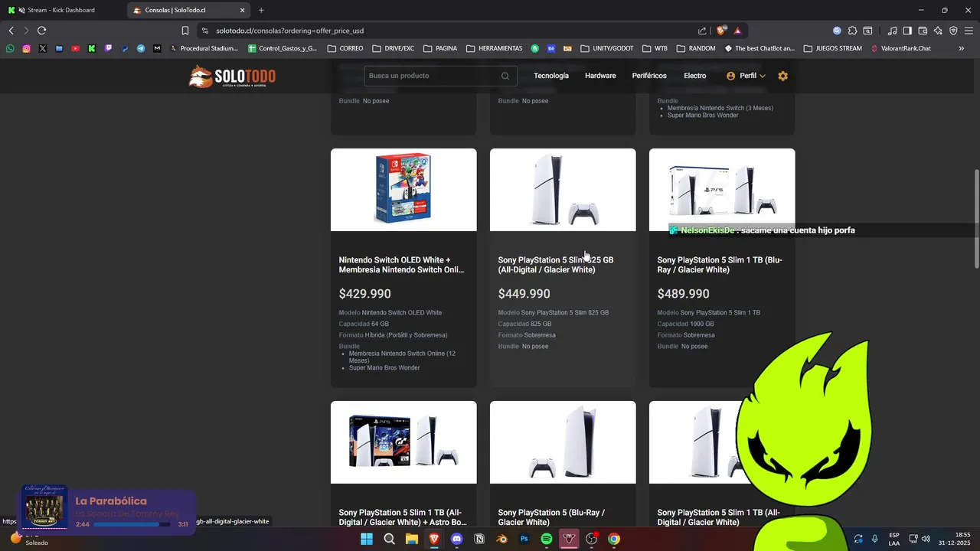Viewport: 980px width, 551px height.
Task: Open Blender from the taskbar
Action: click(x=502, y=539)
